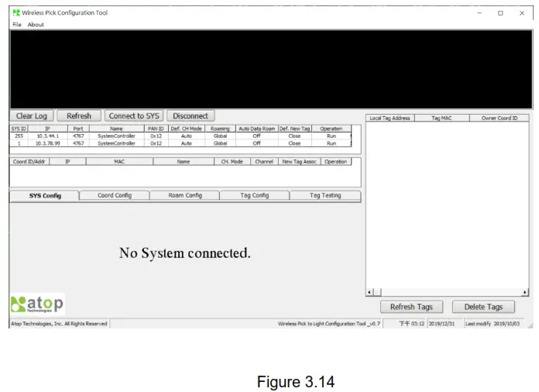
Task: Open the Roam Config tab
Action: (x=185, y=195)
